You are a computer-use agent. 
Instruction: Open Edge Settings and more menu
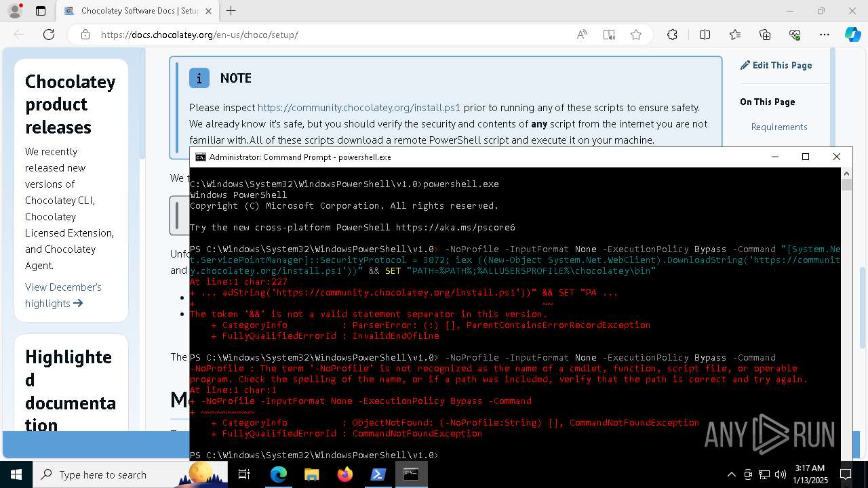pos(825,35)
